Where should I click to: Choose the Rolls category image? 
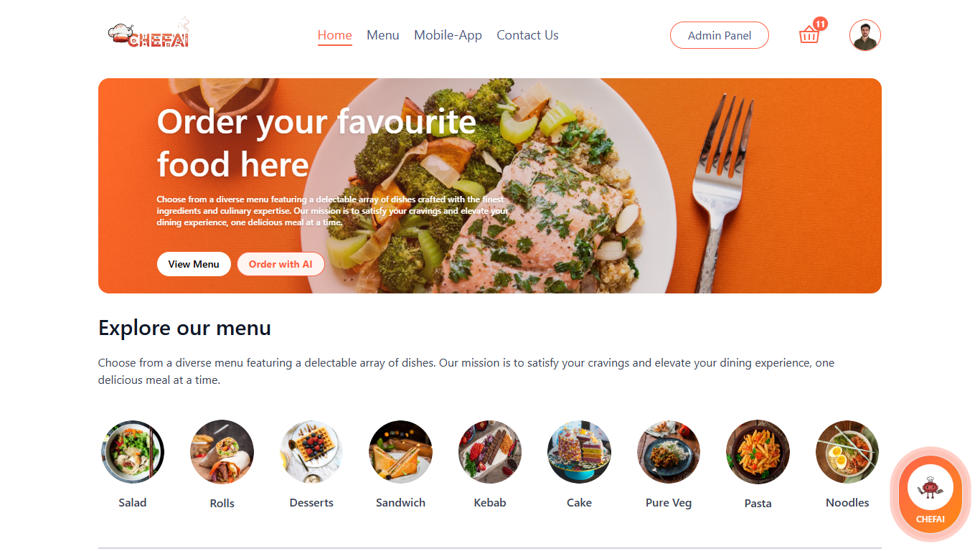(x=222, y=452)
